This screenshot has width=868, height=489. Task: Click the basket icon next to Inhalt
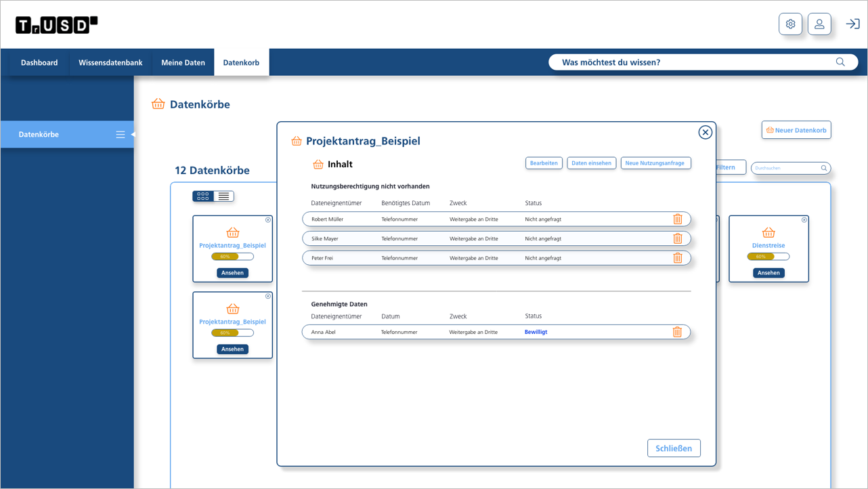coord(318,164)
